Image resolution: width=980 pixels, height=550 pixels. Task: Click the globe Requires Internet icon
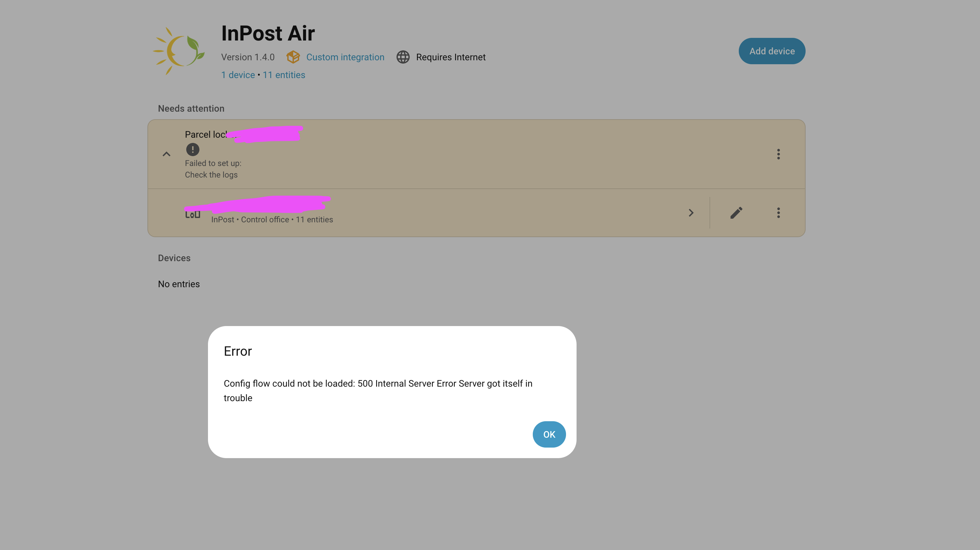point(403,57)
